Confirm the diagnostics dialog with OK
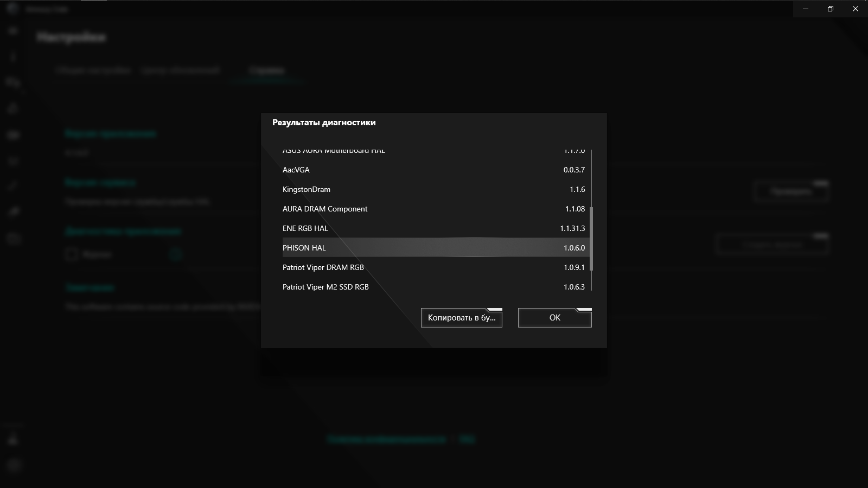This screenshot has width=868, height=488. point(554,318)
